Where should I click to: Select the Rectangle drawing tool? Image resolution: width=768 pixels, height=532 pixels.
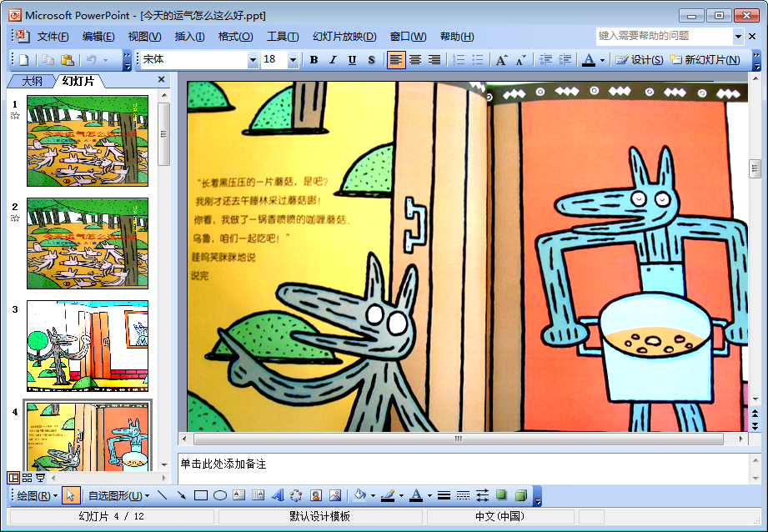point(201,496)
